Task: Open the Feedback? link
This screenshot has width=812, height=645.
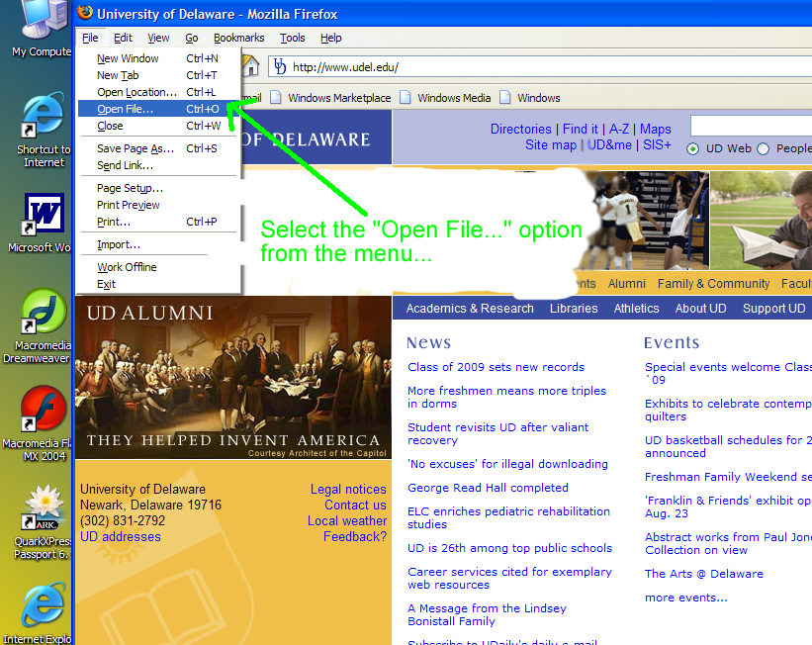Action: click(x=355, y=537)
